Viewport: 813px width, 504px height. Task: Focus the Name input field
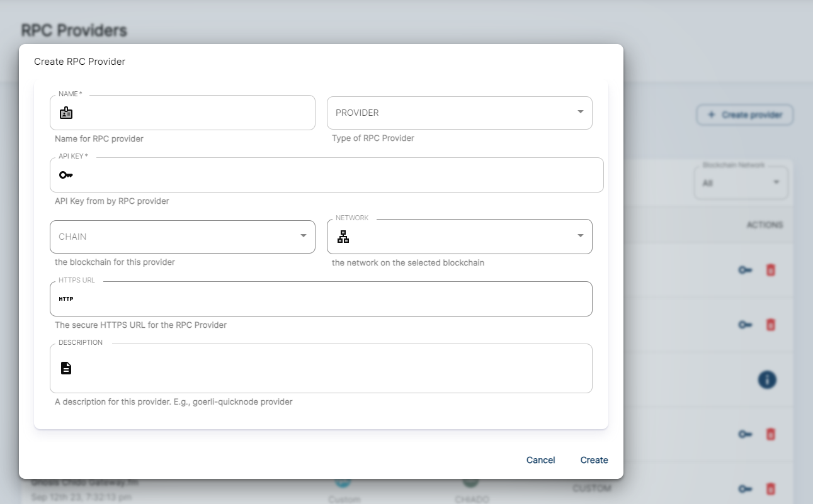click(x=183, y=113)
